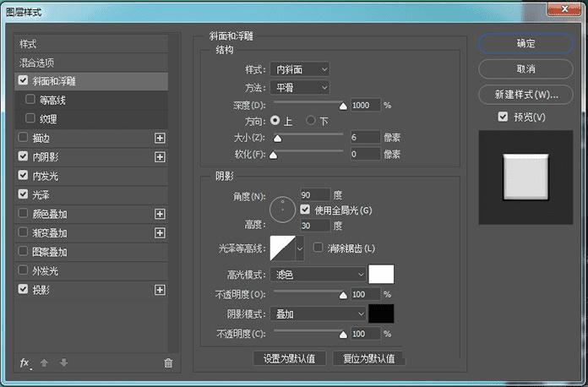The height and width of the screenshot is (387, 588).
Task: Uncheck the 投影 checkbox
Action: (24, 289)
